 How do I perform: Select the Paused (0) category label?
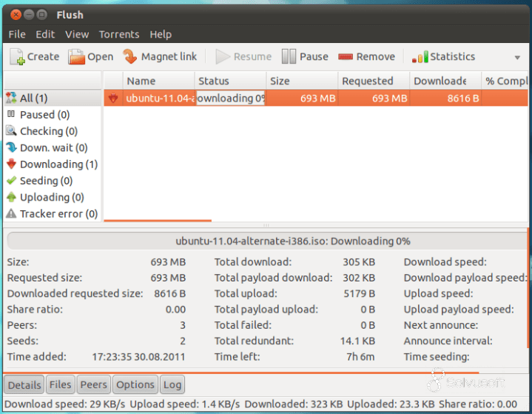pyautogui.click(x=45, y=115)
